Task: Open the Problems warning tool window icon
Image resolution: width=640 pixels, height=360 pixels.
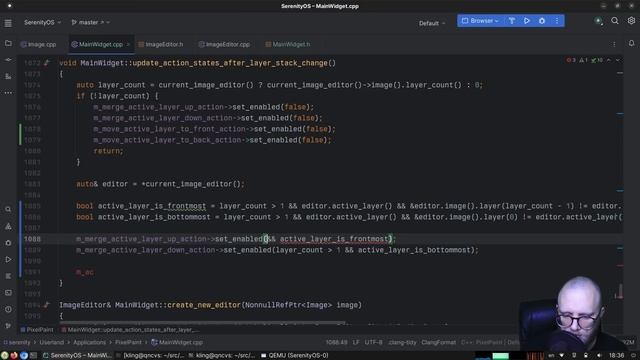Action: pos(8,226)
